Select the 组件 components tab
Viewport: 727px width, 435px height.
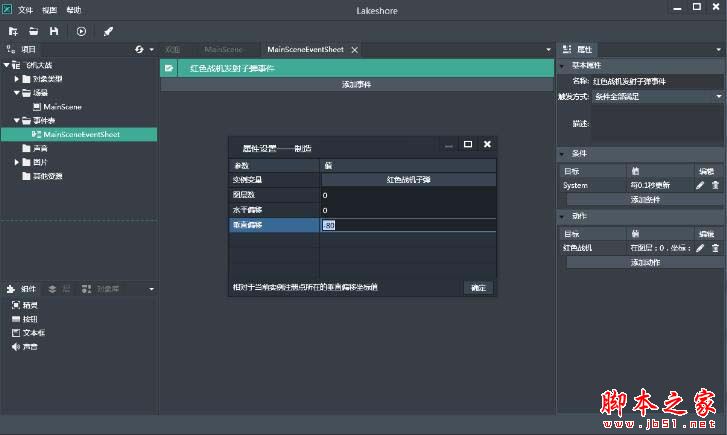(x=21, y=289)
